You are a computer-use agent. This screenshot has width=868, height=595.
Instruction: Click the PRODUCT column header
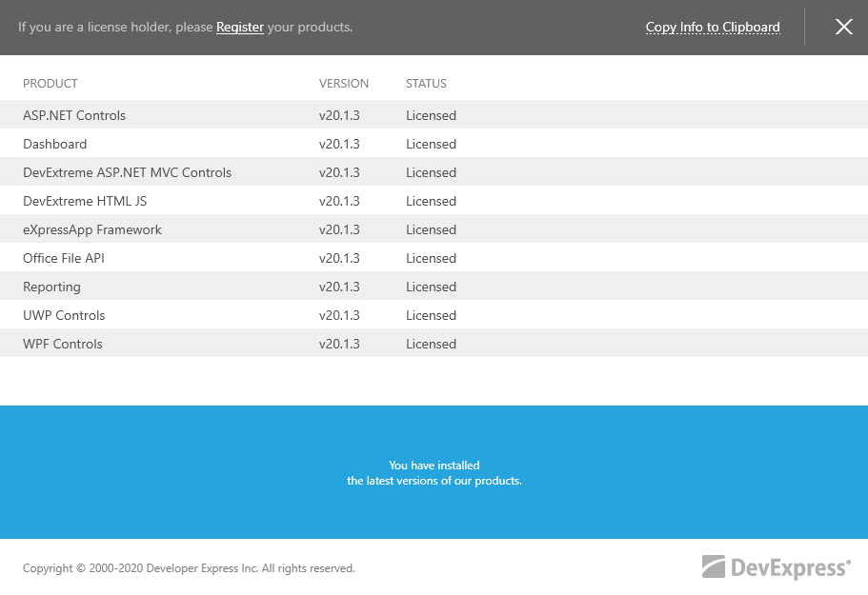[x=50, y=84]
